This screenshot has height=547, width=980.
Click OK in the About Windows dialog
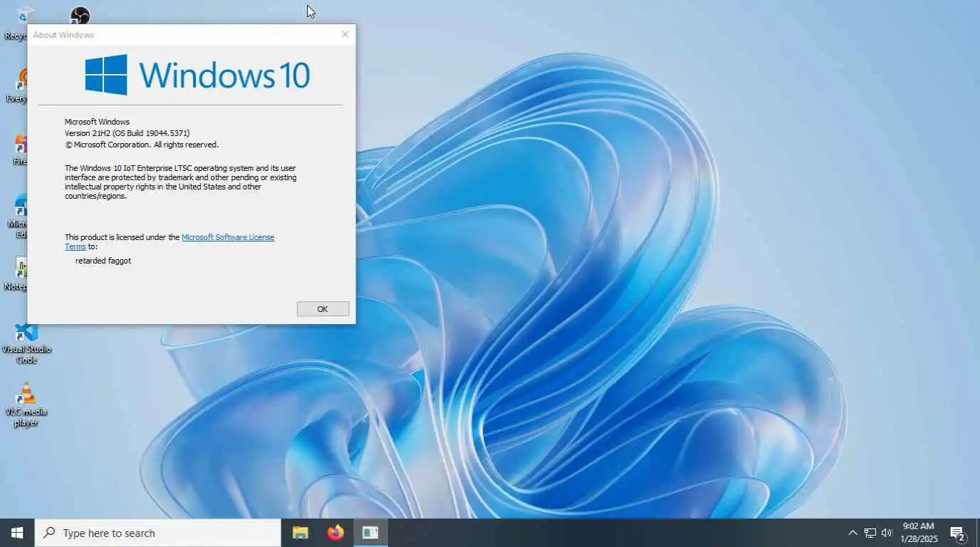(x=323, y=308)
